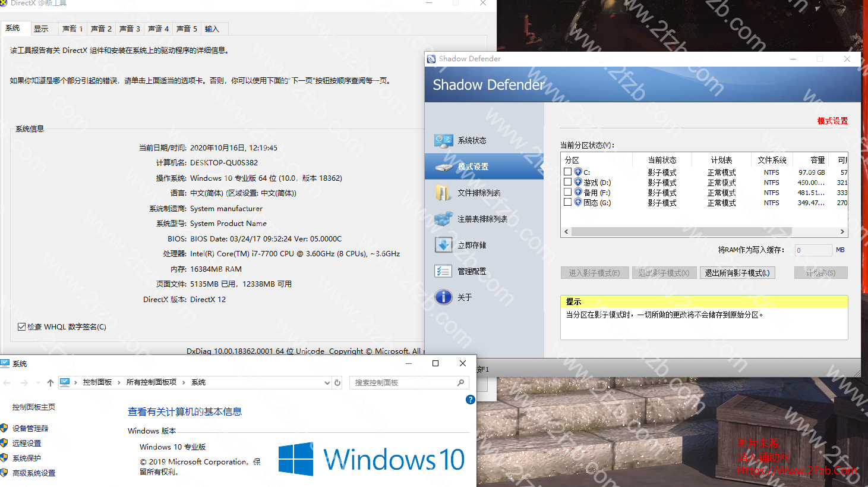Screen dimensions: 868x487
Task: Click 97.09 GB capacity value
Action: click(812, 172)
